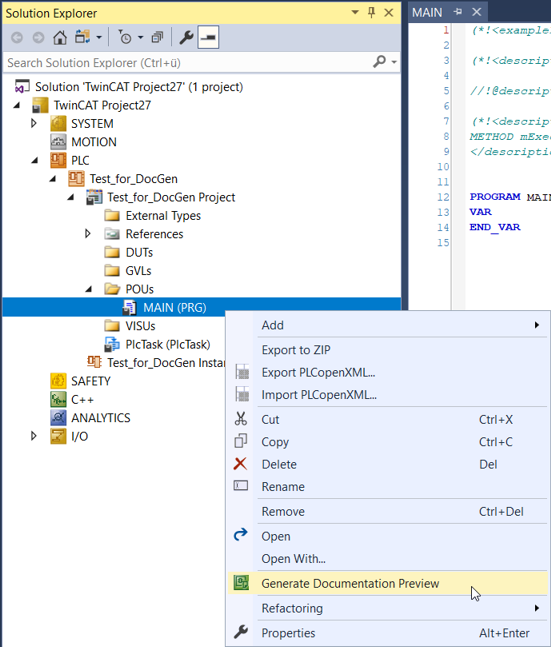Choose Open With...

click(388, 559)
